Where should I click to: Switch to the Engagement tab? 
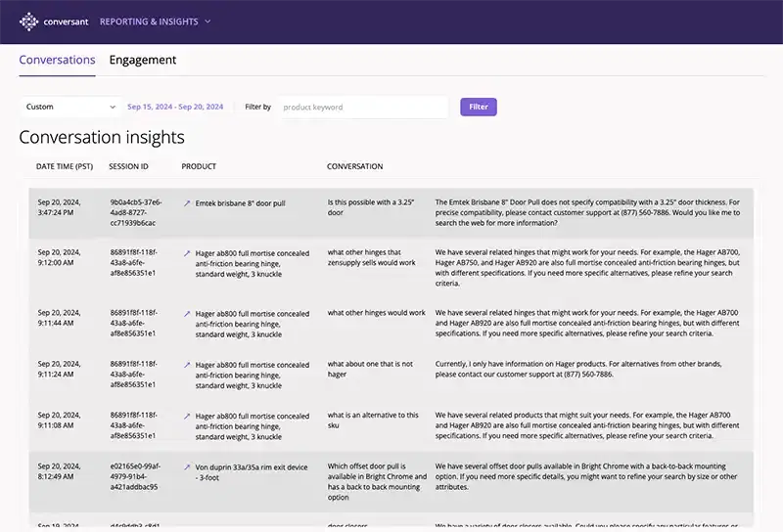pos(143,60)
